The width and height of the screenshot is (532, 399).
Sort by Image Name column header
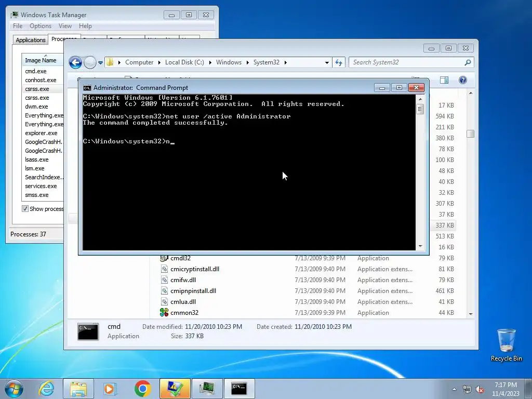[43, 60]
